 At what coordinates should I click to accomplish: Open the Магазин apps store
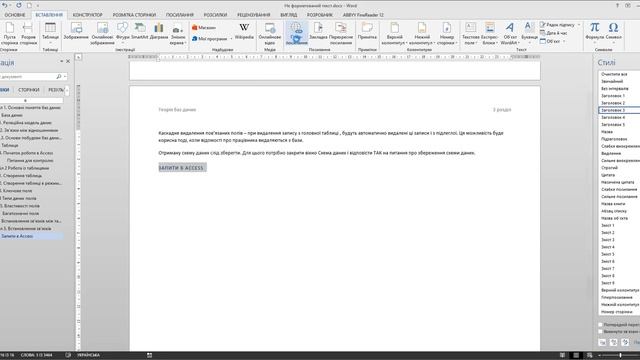pos(204,28)
